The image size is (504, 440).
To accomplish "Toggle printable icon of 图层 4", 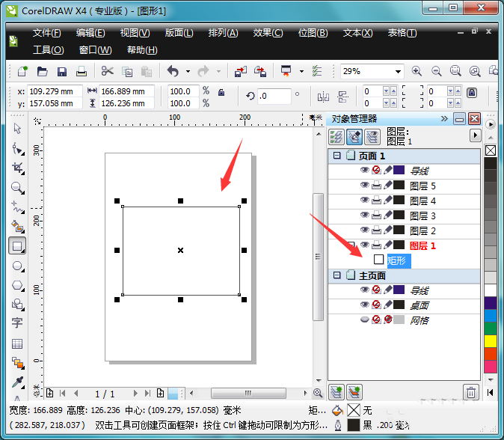I will (376, 200).
